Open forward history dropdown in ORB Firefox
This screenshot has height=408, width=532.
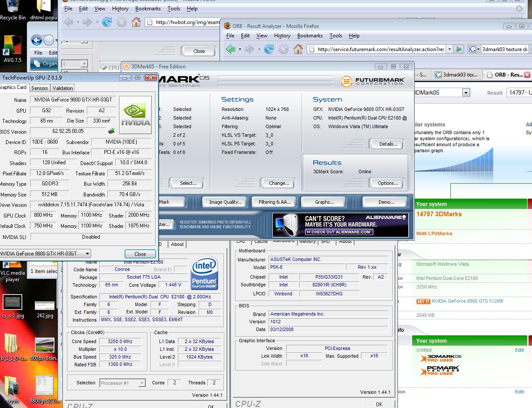point(259,49)
